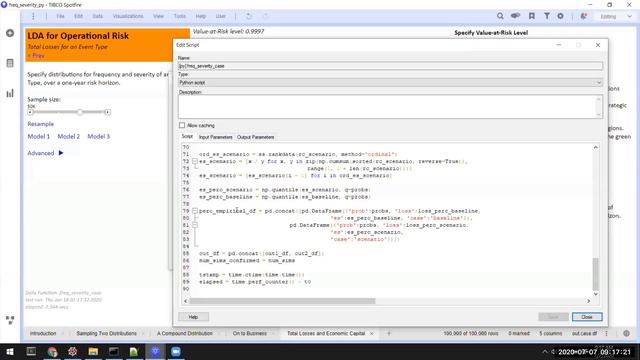This screenshot has width=640, height=360.
Task: Collapse code fold at line 72
Action: coord(195,161)
